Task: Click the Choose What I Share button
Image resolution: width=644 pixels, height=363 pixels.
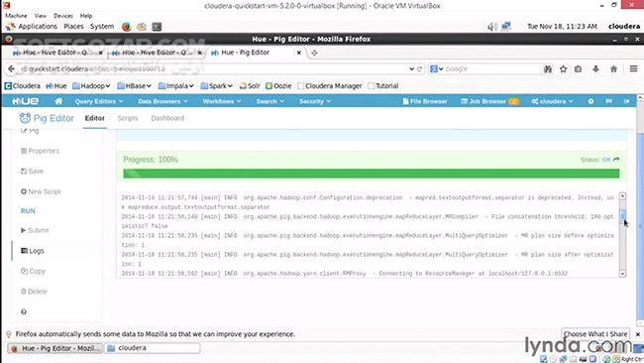Action: pyautogui.click(x=595, y=334)
